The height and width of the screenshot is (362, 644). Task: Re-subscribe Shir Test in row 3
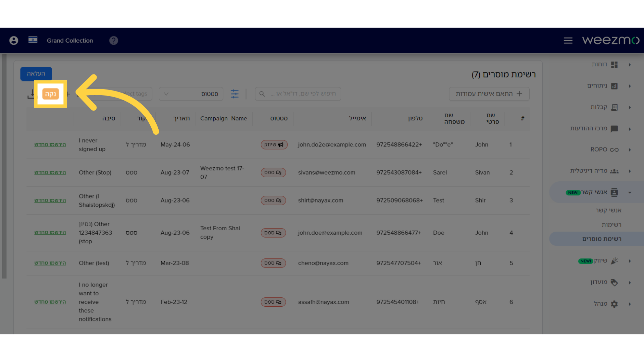click(x=50, y=200)
